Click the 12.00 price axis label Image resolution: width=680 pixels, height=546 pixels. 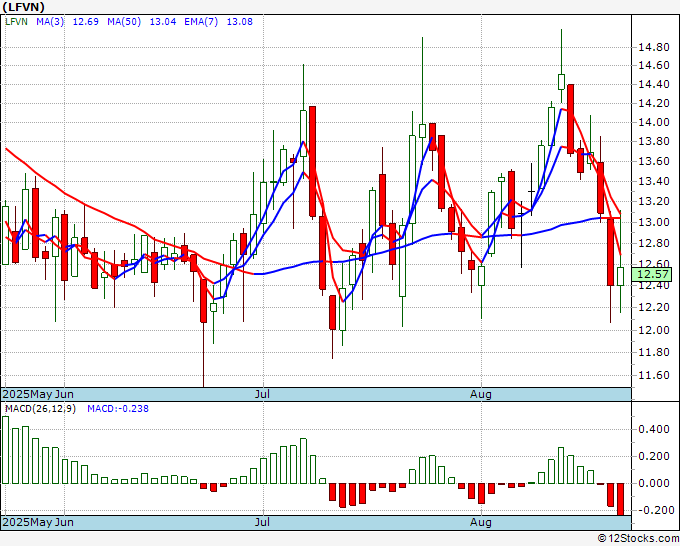click(654, 330)
